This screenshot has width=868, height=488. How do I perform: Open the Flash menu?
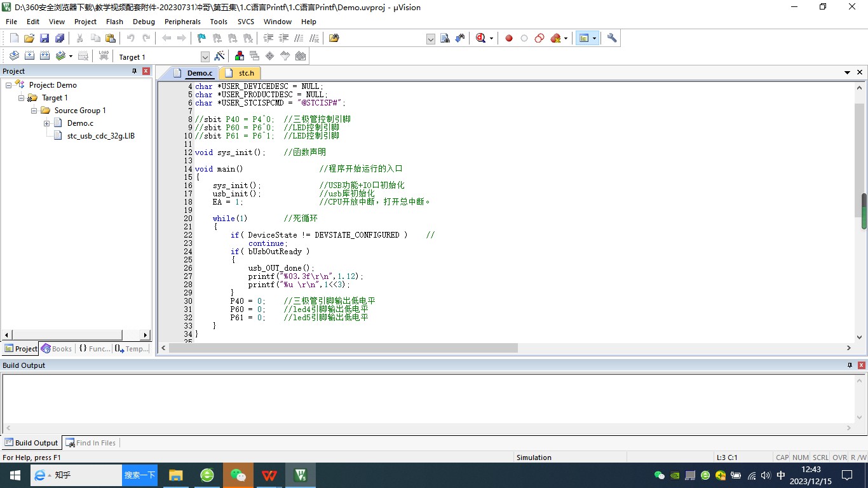(x=114, y=22)
